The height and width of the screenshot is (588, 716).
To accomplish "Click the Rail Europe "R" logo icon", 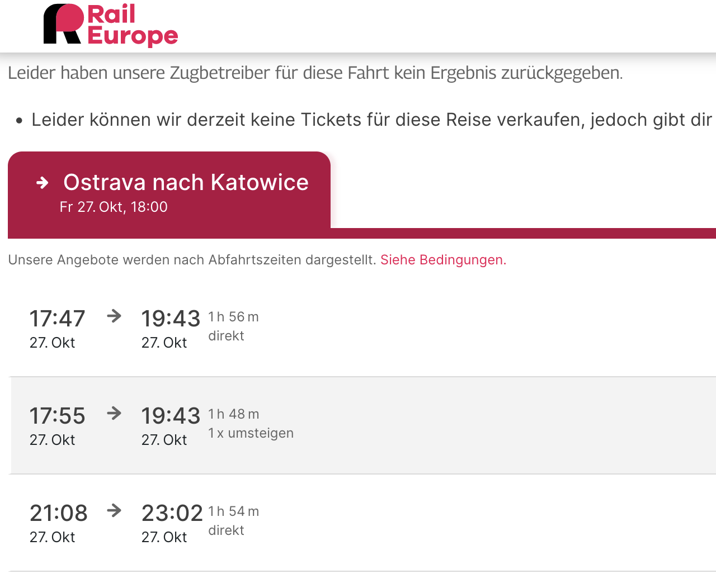I will coord(63,24).
